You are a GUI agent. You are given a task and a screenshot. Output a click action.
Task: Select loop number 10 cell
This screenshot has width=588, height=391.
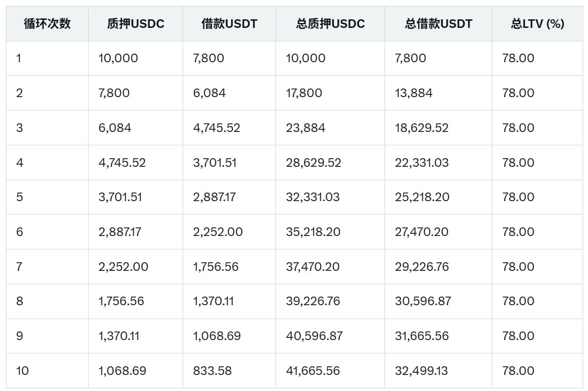tap(23, 371)
